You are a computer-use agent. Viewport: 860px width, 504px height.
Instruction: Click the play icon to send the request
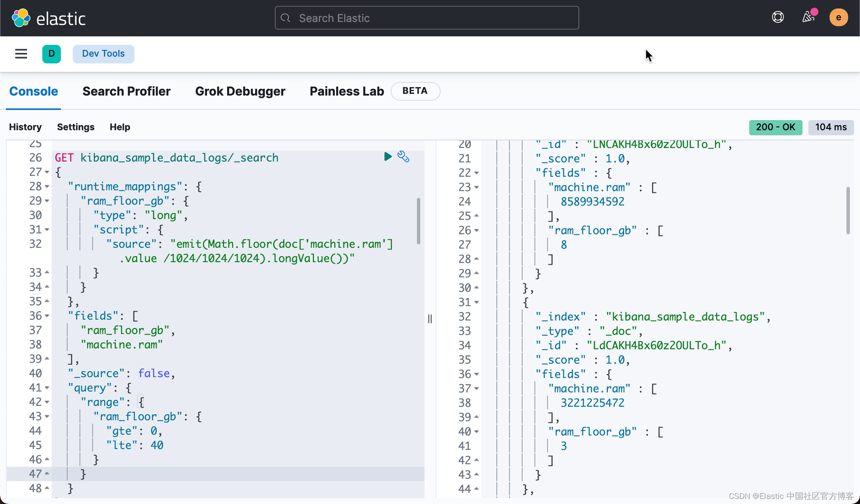[387, 157]
